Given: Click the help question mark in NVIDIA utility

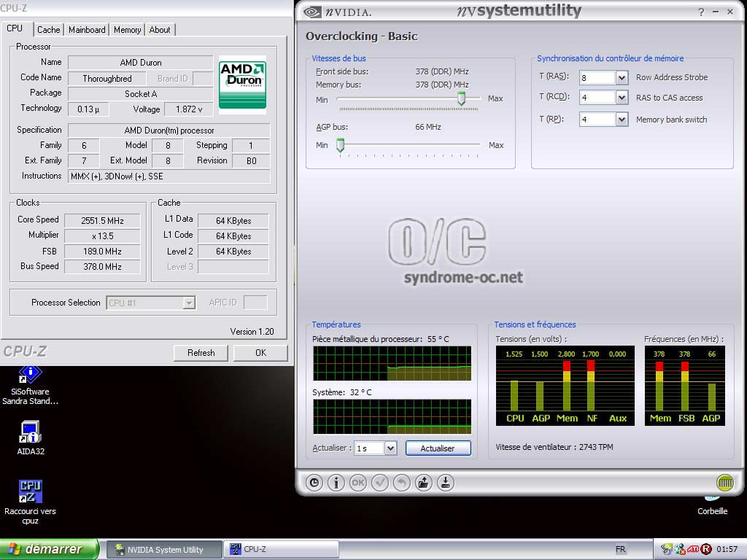Looking at the screenshot, I should click(x=701, y=12).
